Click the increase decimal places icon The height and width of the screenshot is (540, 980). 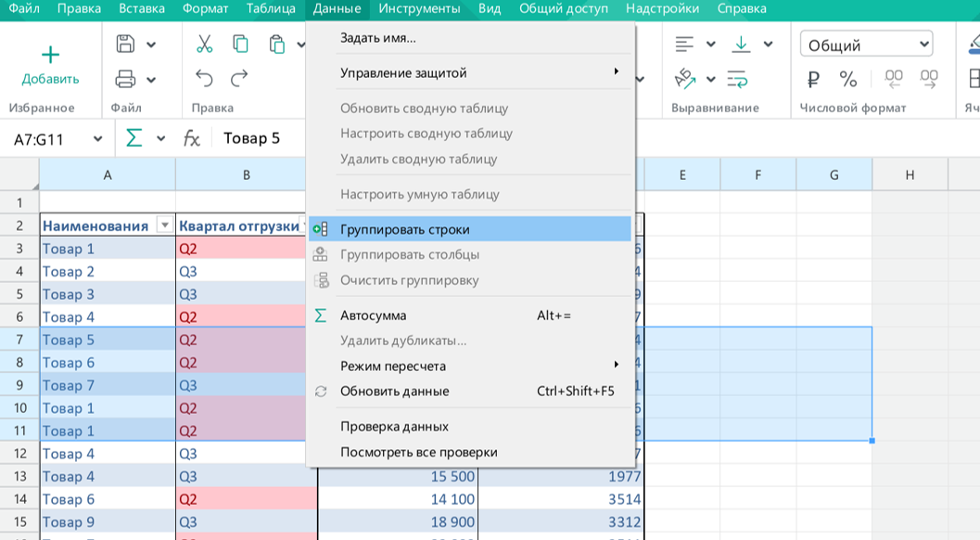[929, 80]
